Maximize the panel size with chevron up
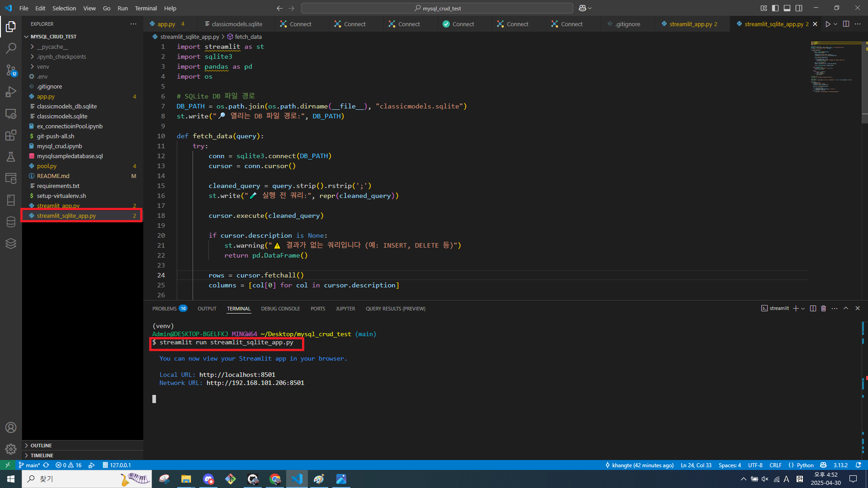Image resolution: width=868 pixels, height=488 pixels. [846, 309]
